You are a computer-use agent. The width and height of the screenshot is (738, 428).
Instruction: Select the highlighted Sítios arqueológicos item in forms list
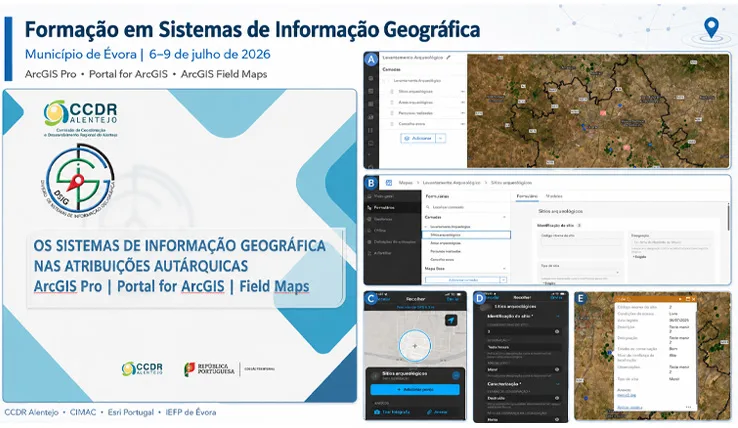click(x=466, y=234)
